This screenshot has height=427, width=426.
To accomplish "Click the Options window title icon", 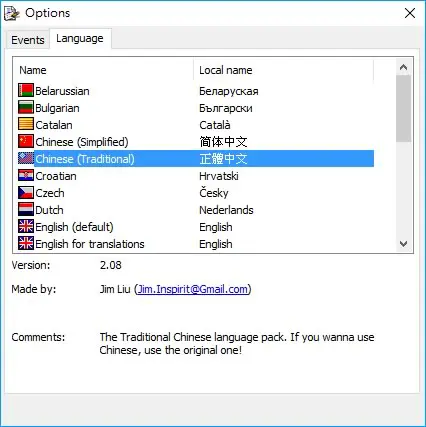I will click(12, 13).
